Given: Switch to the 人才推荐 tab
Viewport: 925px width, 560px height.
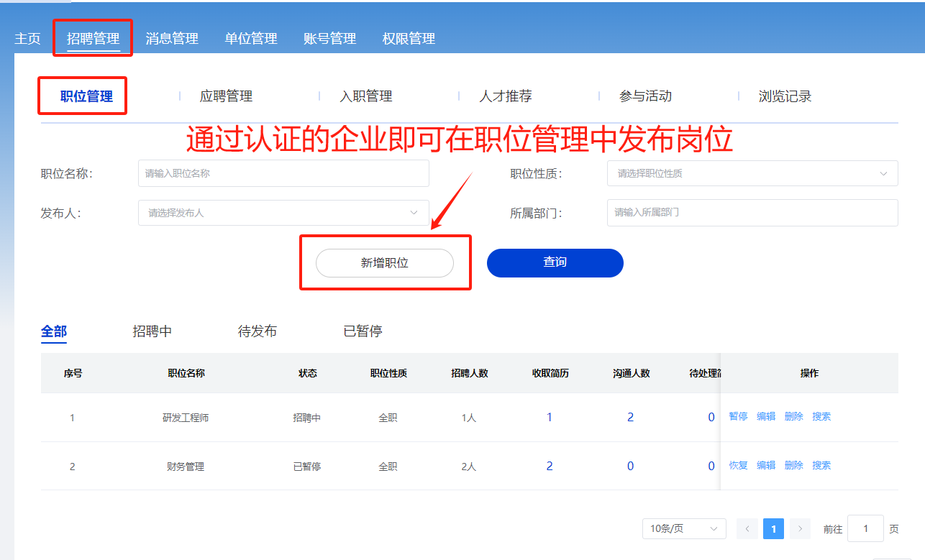Looking at the screenshot, I should (506, 96).
